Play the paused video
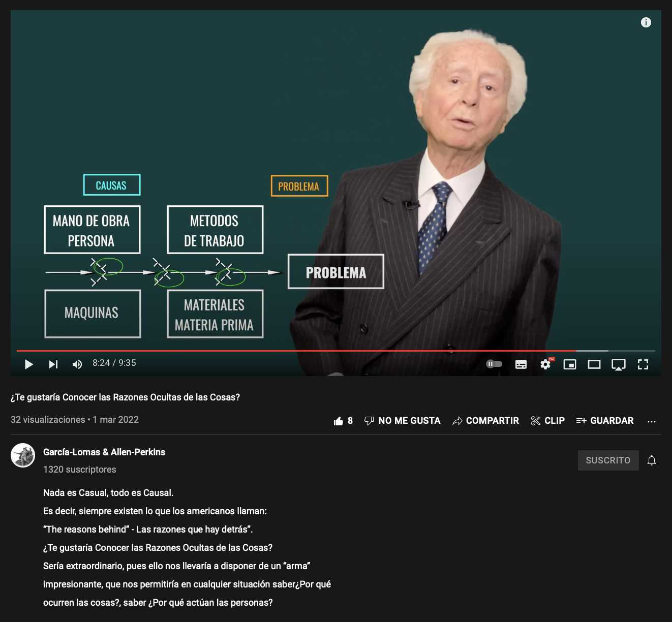The width and height of the screenshot is (672, 622). [29, 364]
